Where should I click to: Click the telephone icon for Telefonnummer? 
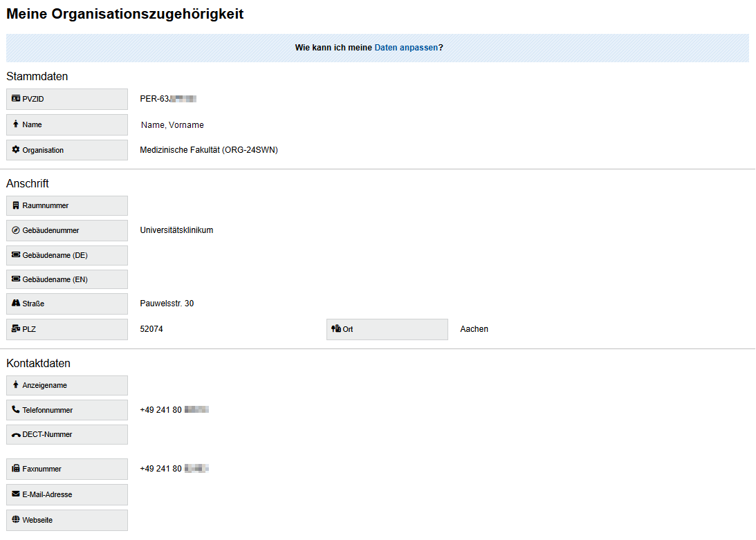[15, 409]
